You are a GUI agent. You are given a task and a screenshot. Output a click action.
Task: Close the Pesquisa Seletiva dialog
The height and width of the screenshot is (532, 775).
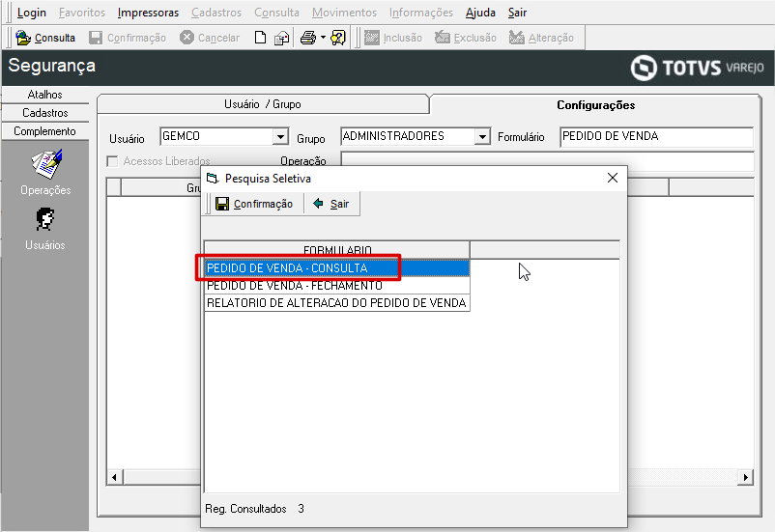coord(613,178)
